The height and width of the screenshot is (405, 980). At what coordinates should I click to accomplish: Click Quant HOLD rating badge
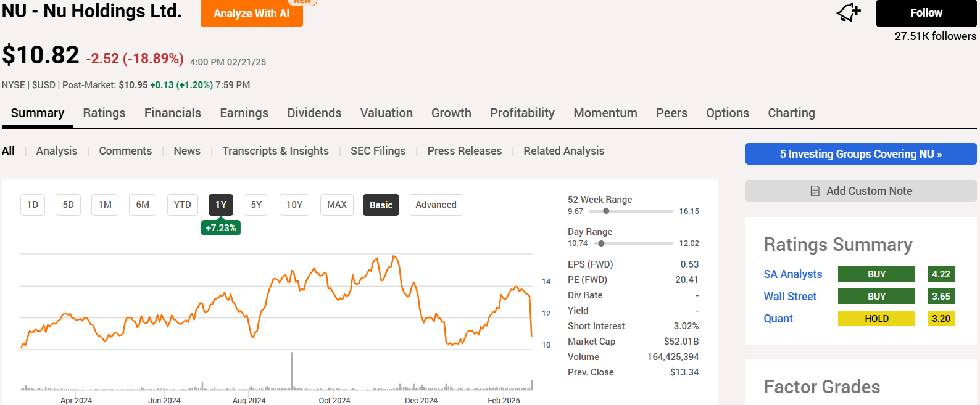876,319
